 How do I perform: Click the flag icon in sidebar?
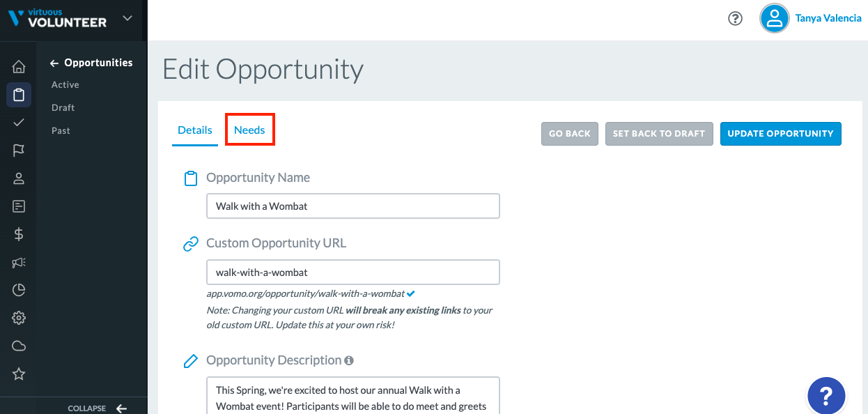point(19,151)
